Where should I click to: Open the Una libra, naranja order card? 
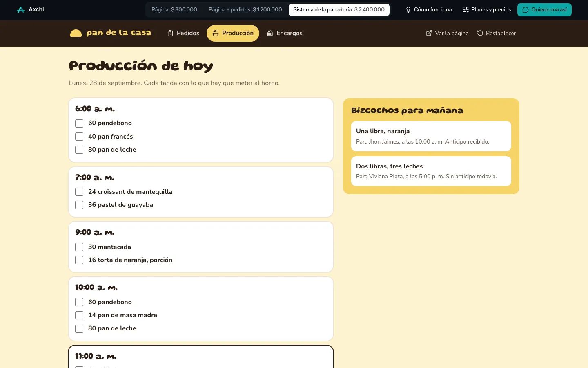coord(431,136)
